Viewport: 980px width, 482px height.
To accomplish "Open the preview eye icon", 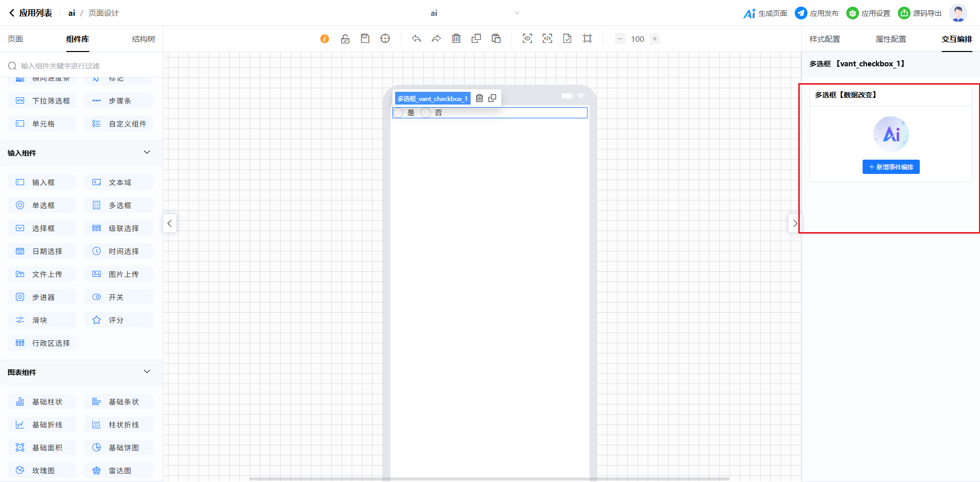I will (527, 39).
